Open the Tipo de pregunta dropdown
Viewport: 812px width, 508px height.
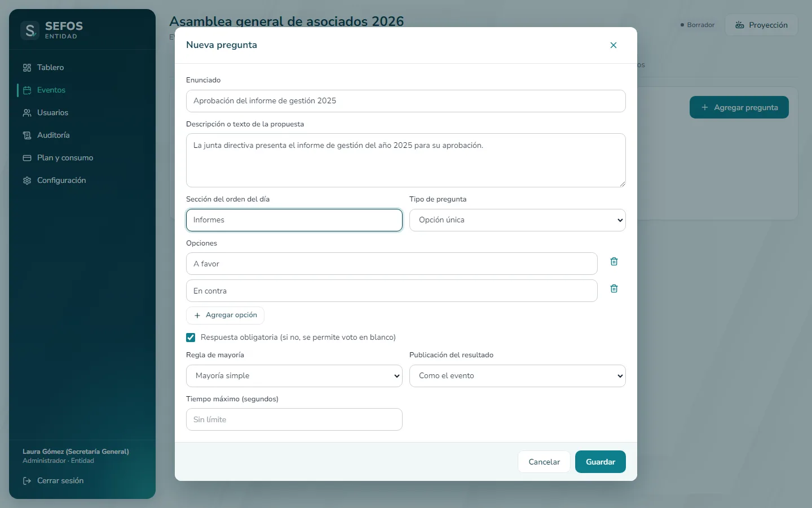(x=518, y=220)
